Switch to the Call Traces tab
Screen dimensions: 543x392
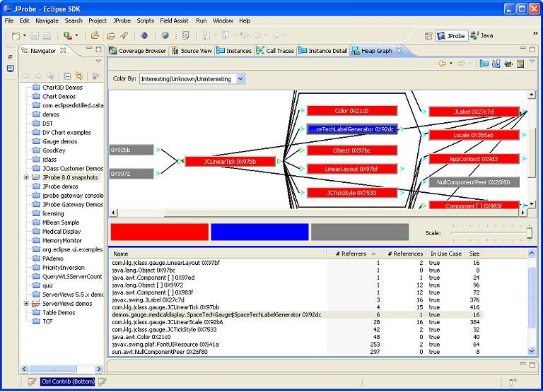click(x=275, y=51)
